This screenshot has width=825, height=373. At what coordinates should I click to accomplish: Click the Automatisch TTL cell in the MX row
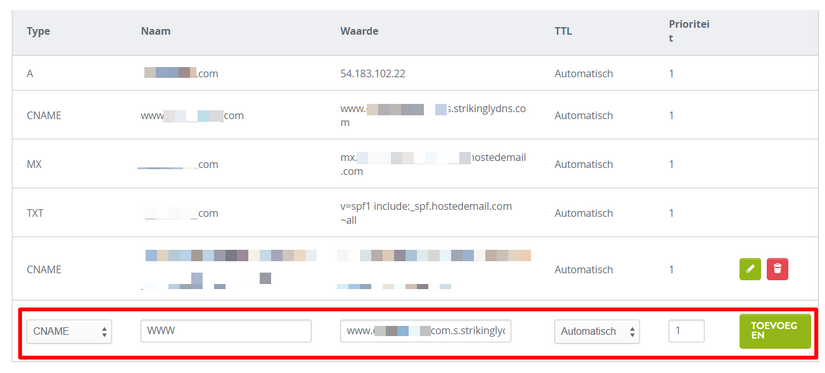[583, 164]
